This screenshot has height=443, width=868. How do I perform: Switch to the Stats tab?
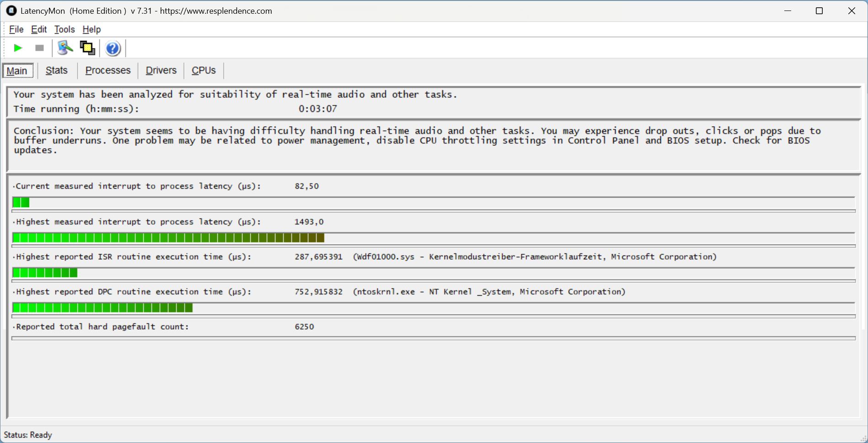point(57,70)
